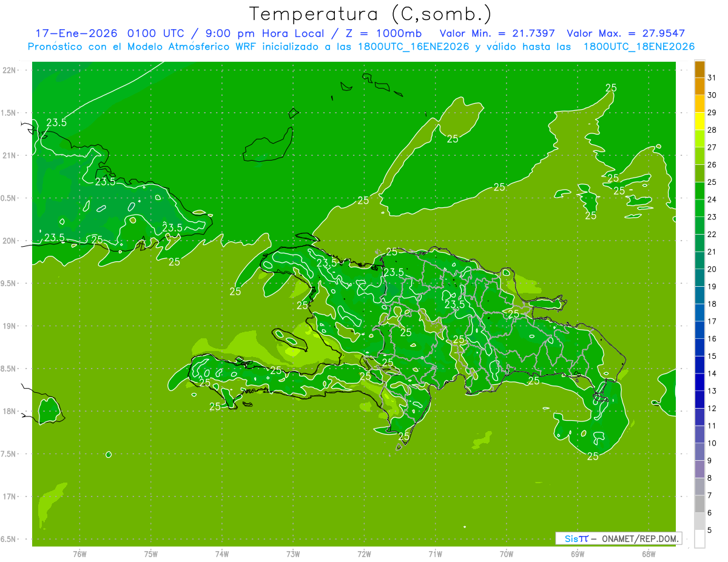The width and height of the screenshot is (728, 562).
Task: Click the "10" label on the color scale
Action: [x=712, y=443]
